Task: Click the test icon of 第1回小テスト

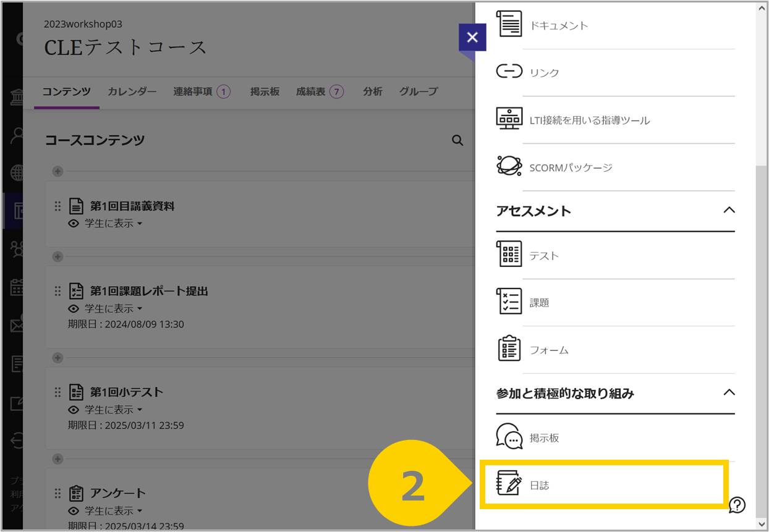Action: tap(76, 392)
